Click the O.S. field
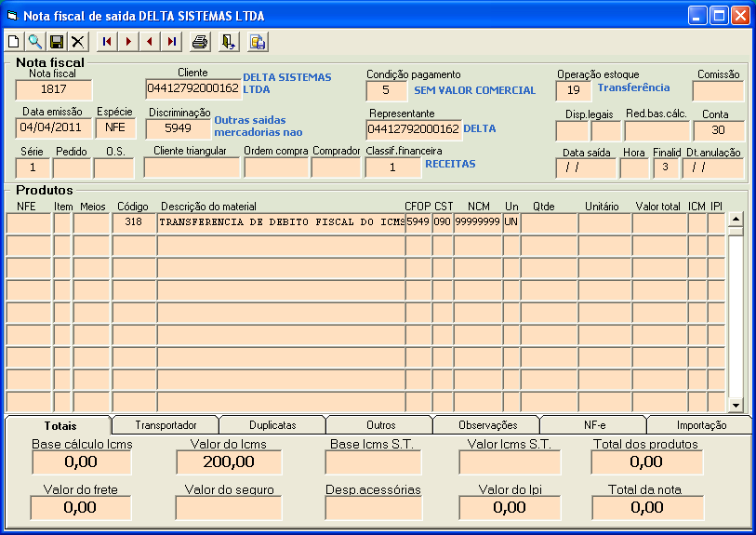Screen dimensions: 756x535 (113, 168)
